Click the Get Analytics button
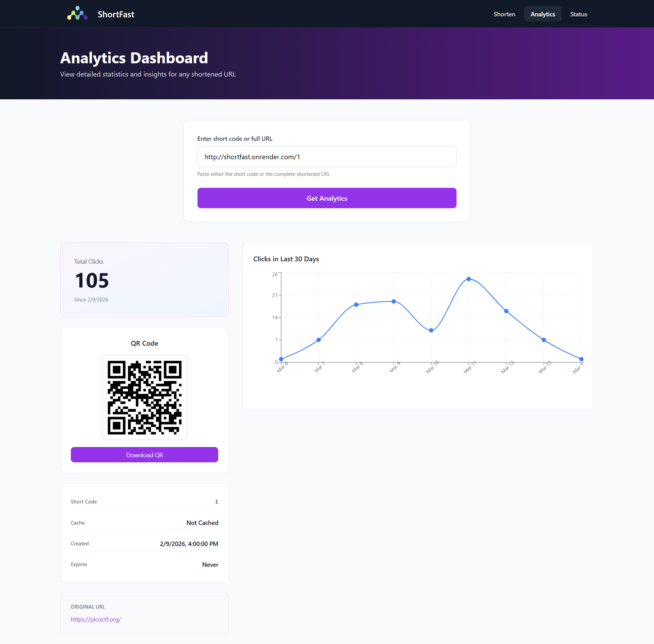The image size is (654, 644). [x=326, y=198]
